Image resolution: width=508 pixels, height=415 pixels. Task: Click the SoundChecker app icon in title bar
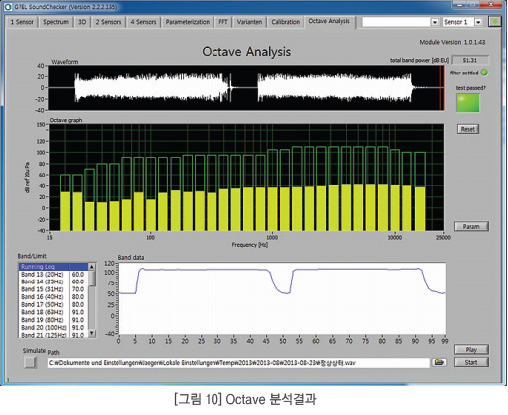[8, 7]
